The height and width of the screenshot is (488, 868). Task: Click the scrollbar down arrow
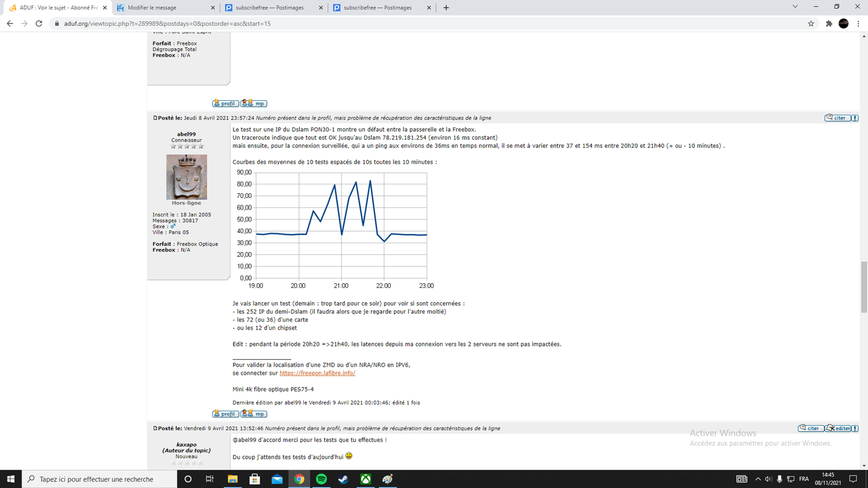(863, 466)
